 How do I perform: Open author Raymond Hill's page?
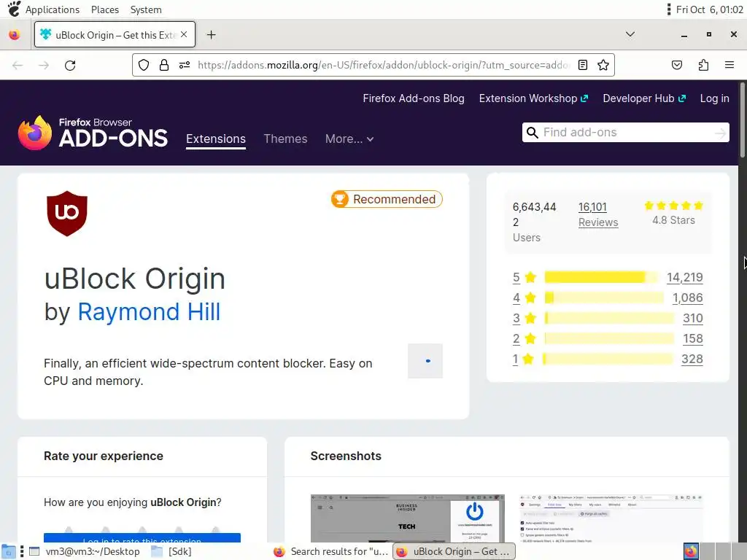[x=149, y=312]
